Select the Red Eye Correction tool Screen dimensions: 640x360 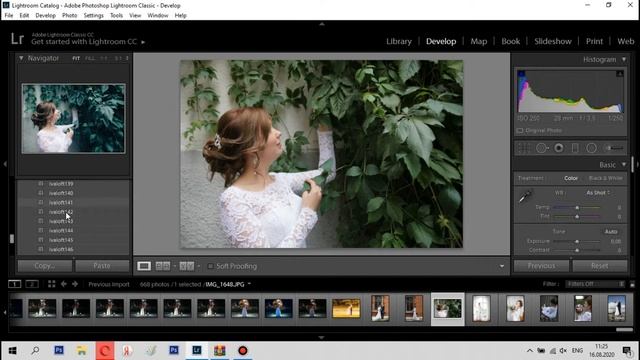(559, 148)
